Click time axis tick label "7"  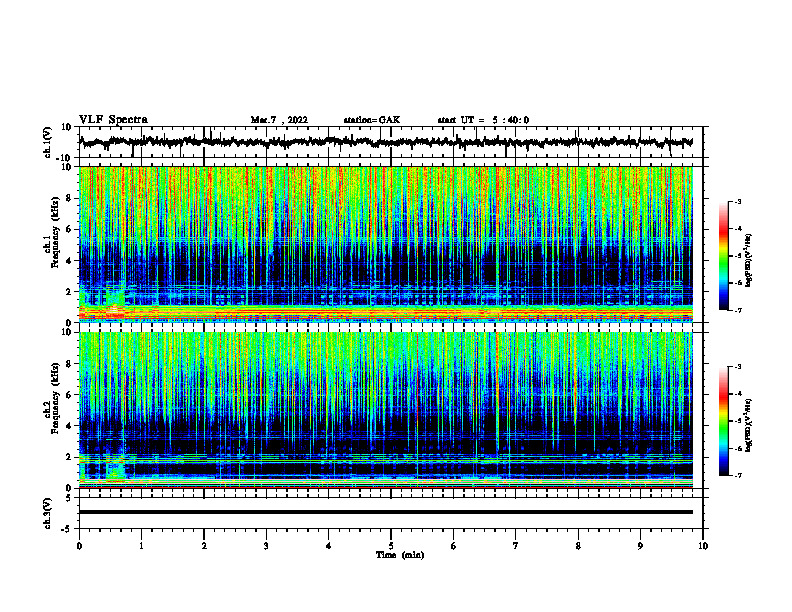[516, 546]
